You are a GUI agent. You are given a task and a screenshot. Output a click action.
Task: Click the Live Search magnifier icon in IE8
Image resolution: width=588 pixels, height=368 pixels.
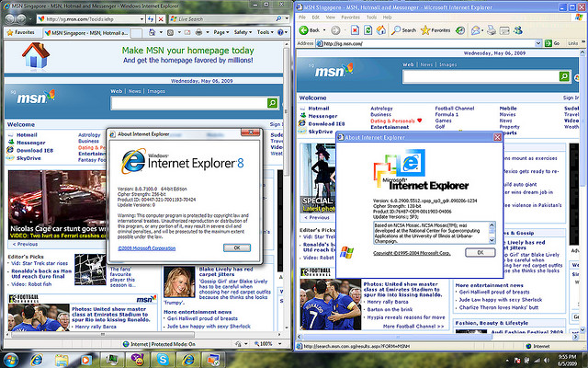(x=278, y=18)
